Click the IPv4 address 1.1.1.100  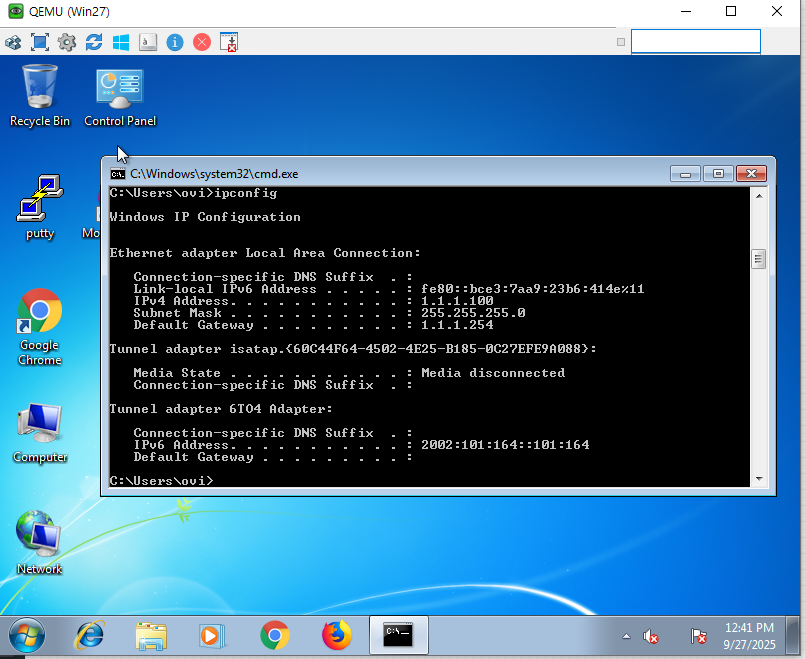click(457, 301)
